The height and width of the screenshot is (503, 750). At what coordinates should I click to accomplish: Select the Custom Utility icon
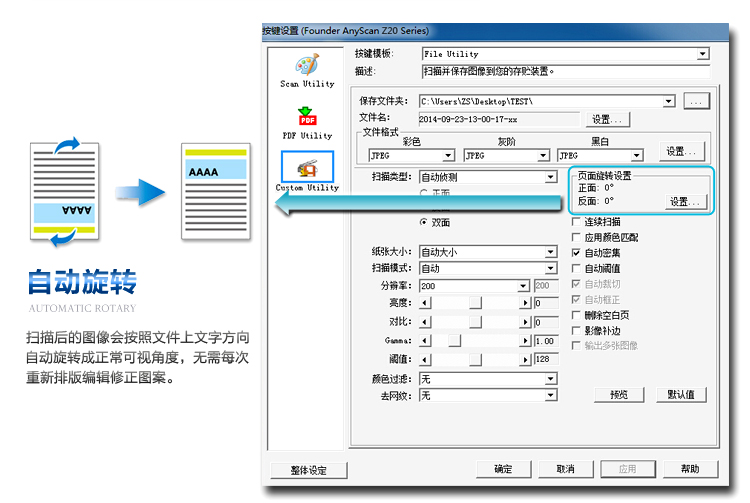pos(307,168)
